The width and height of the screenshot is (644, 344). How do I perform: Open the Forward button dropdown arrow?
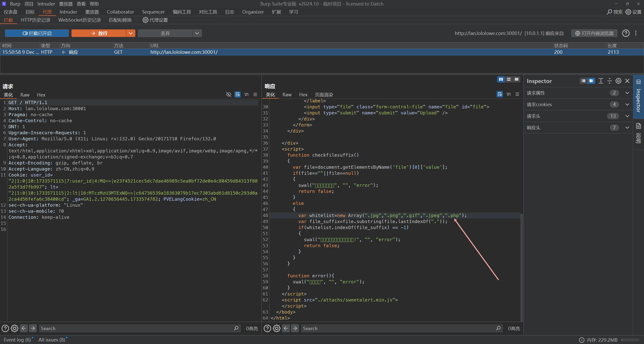coord(131,33)
